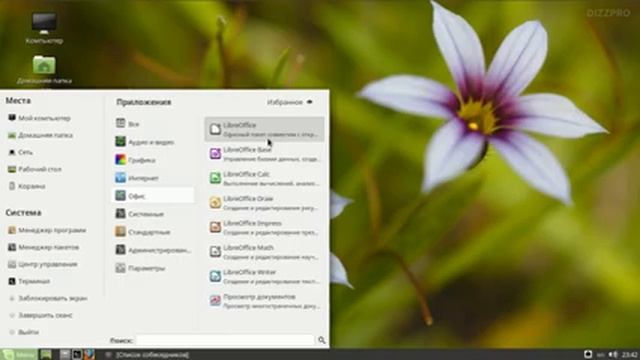Launch Менеджер программ

point(47,230)
